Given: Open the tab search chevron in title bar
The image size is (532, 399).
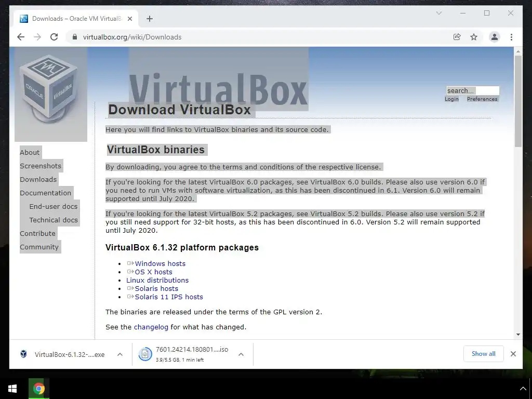Looking at the screenshot, I should click(x=438, y=13).
